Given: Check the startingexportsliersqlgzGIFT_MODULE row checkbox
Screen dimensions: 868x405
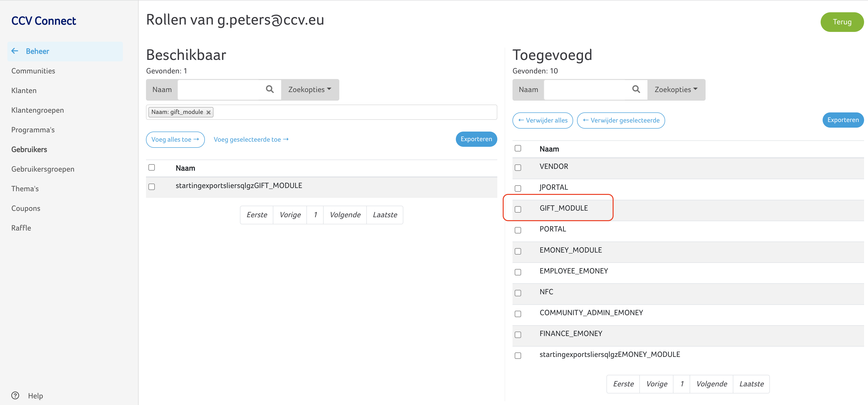Looking at the screenshot, I should tap(152, 187).
